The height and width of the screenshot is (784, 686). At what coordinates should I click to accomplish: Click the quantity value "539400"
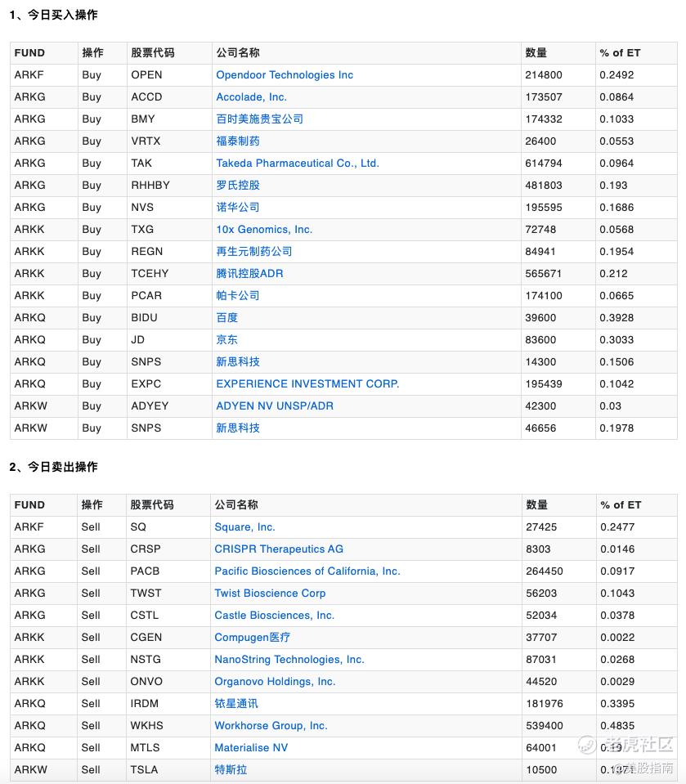[x=545, y=725]
